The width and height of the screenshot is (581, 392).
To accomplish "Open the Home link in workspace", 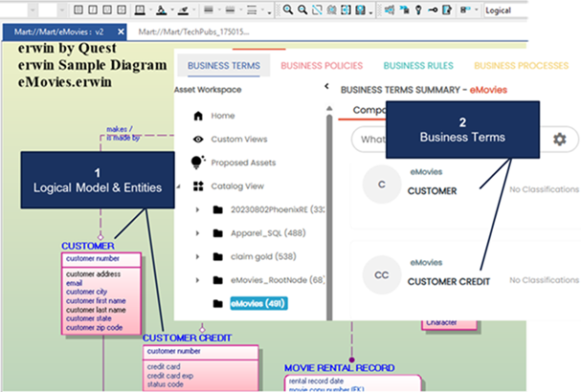I will [223, 116].
